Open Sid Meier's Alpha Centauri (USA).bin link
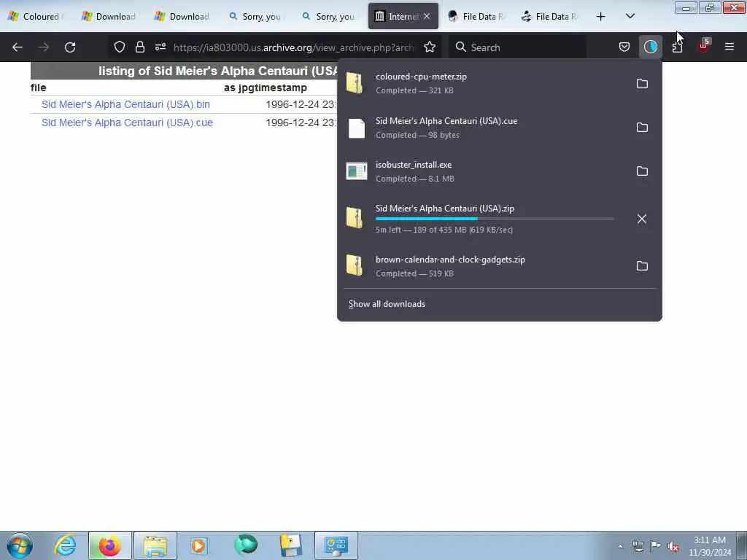Viewport: 747px width, 560px height. (125, 104)
